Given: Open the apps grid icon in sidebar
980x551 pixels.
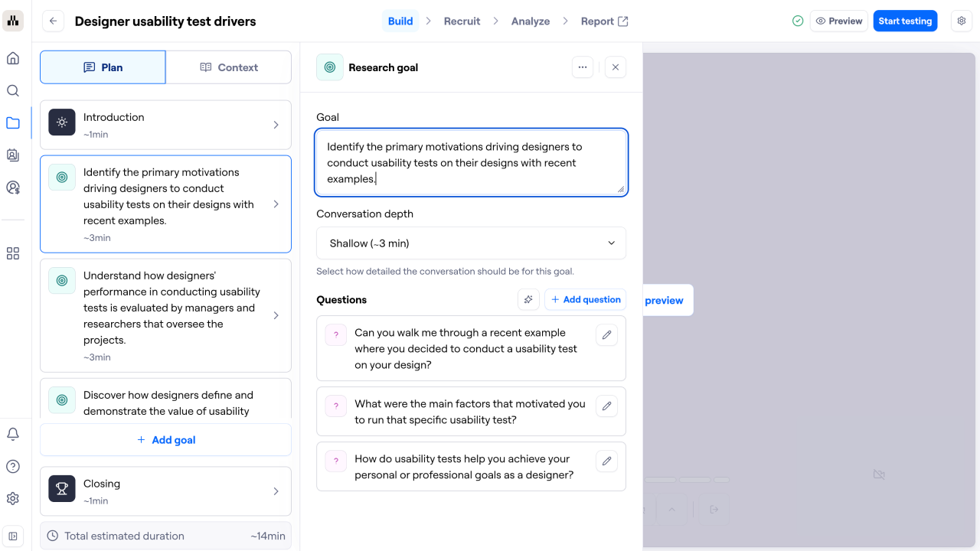Looking at the screenshot, I should (13, 253).
